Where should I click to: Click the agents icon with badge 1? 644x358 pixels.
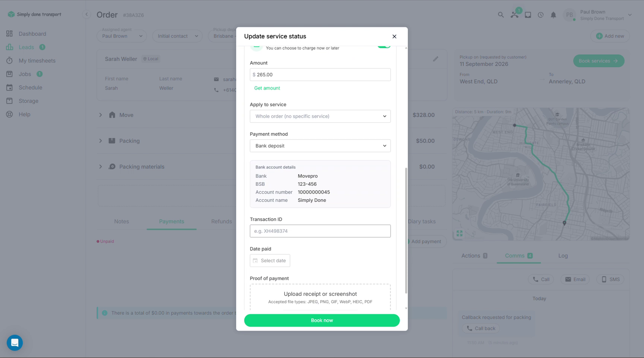(x=515, y=14)
